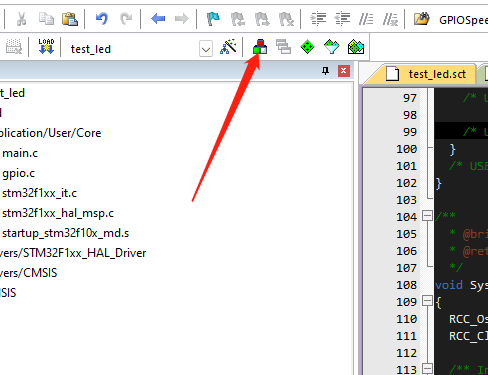Go to the next bookmark
This screenshot has height=375, width=488.
tap(262, 19)
